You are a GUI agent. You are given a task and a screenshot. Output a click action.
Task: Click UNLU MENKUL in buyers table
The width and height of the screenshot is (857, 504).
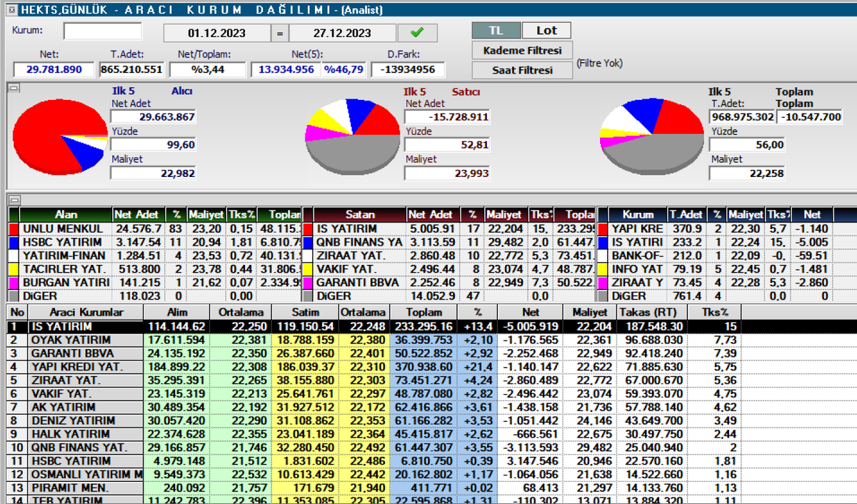coord(63,229)
